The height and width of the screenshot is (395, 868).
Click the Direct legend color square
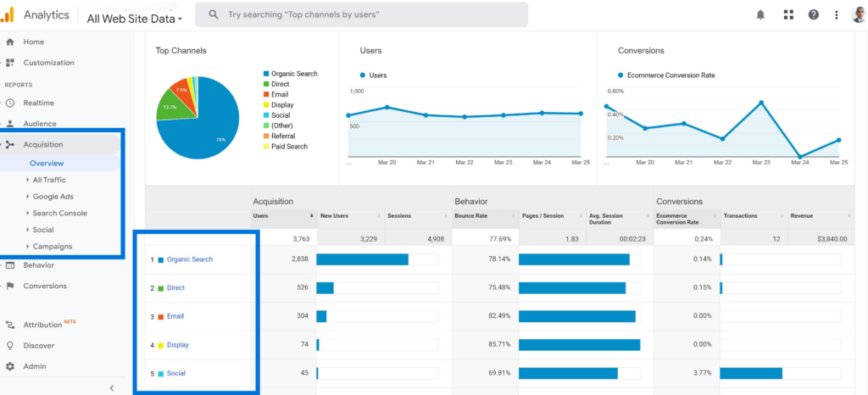266,84
